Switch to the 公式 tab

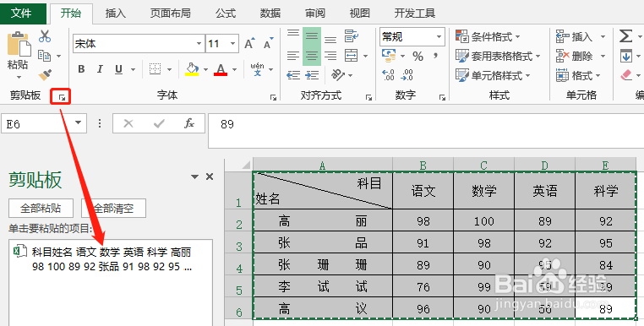point(226,14)
